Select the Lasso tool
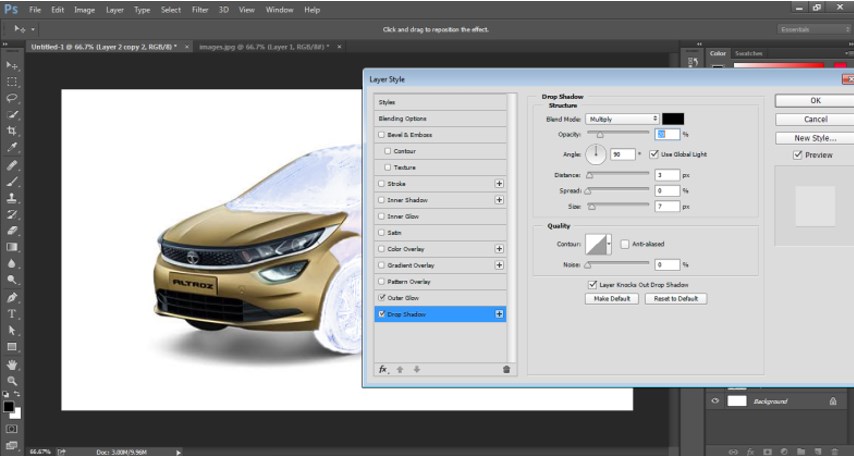854x456 pixels. 12,98
